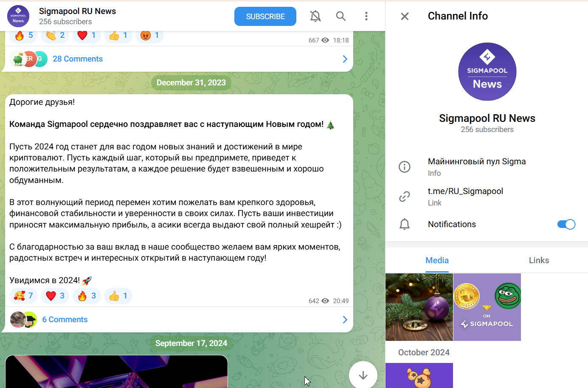This screenshot has width=588, height=388.
Task: Open the Pepe on Sigmapool media thumbnail
Action: click(x=487, y=307)
